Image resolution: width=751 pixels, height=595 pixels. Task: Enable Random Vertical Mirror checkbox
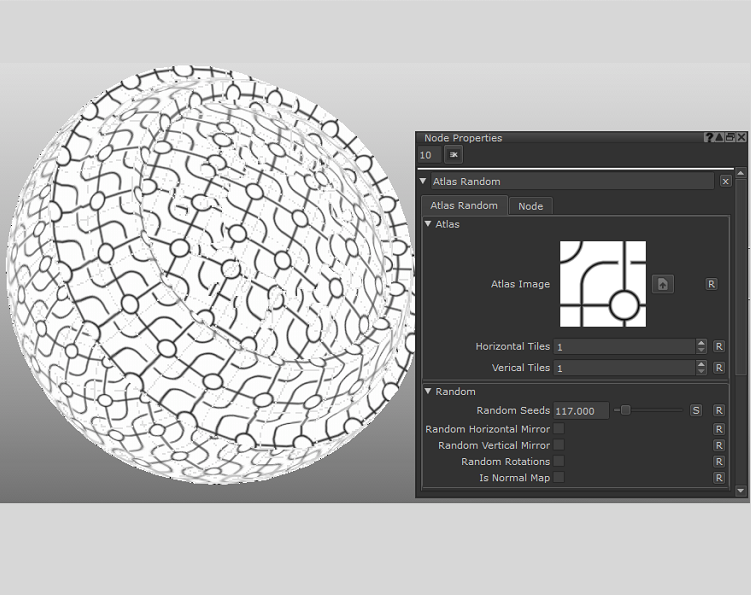(559, 445)
